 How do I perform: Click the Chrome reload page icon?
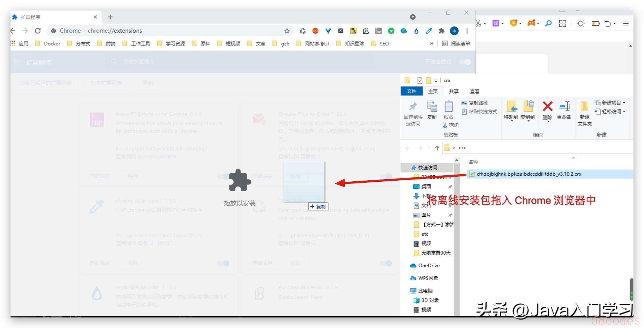[38, 31]
